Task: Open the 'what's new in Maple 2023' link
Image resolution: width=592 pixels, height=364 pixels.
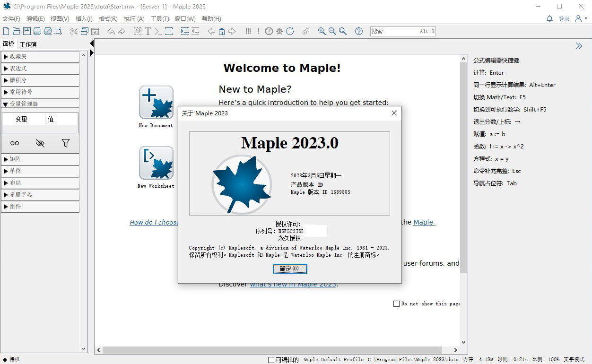Action: [293, 285]
